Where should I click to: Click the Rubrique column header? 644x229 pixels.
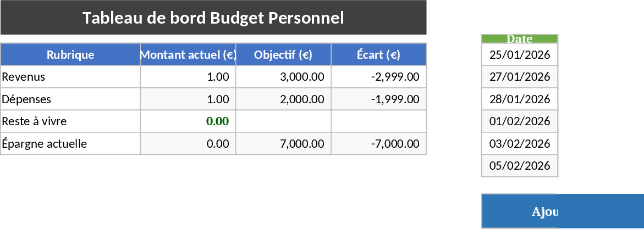70,54
